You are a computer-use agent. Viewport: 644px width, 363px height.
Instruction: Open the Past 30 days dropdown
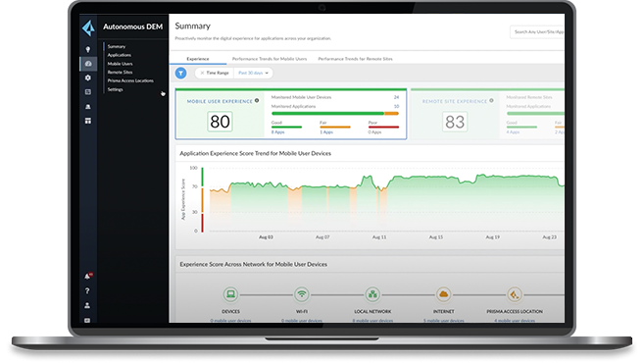coord(253,73)
